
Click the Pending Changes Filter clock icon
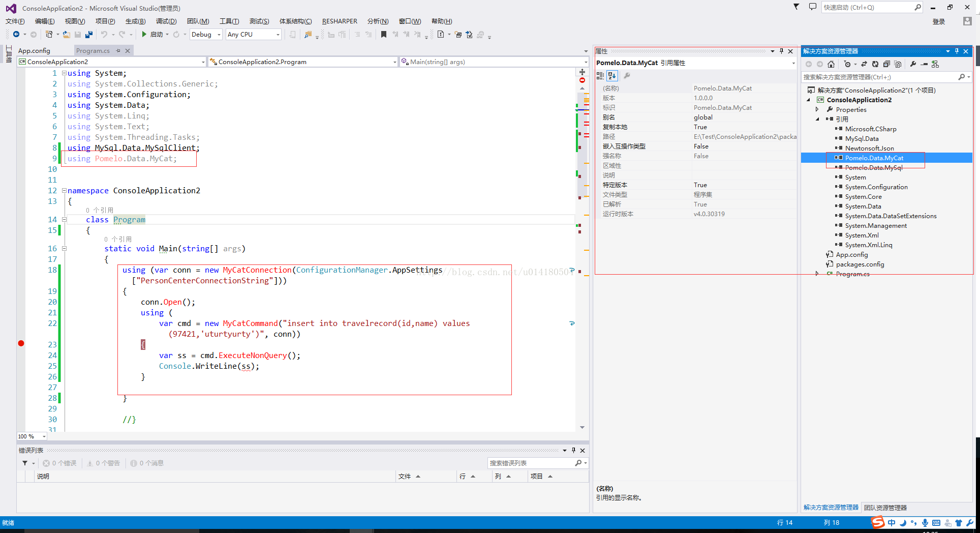[x=847, y=64]
